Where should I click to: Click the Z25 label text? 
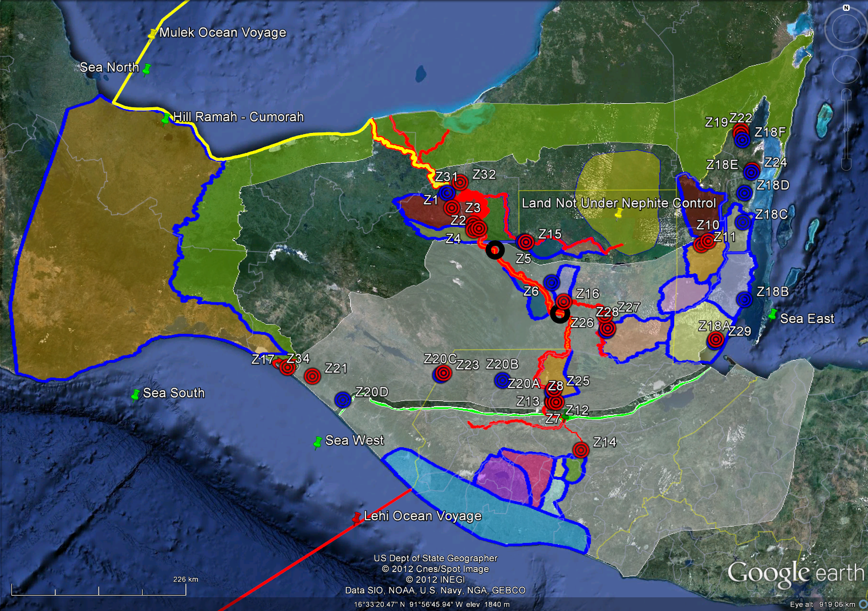tap(578, 381)
